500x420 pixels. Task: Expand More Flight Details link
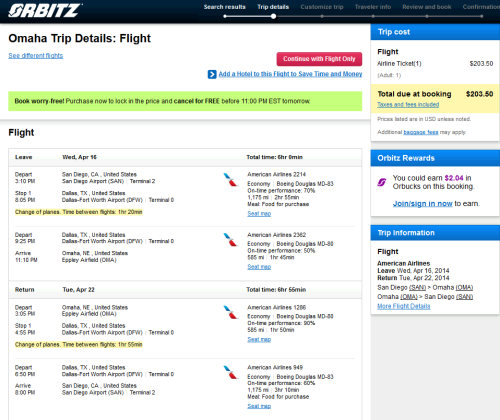pyautogui.click(x=404, y=306)
